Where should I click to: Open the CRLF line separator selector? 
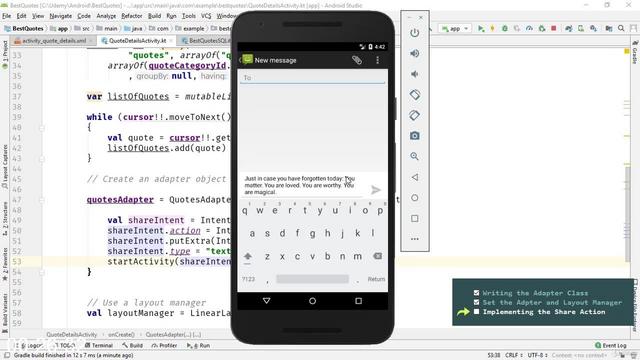513,355
